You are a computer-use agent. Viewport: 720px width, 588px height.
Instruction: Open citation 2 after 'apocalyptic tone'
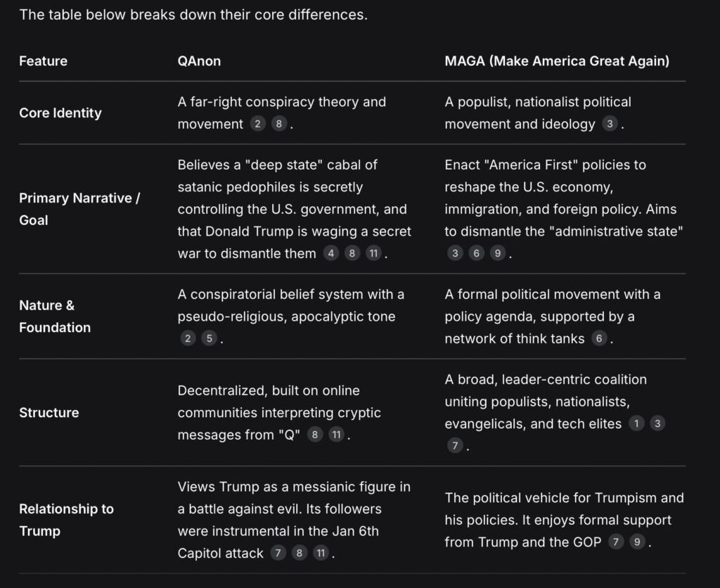(188, 338)
